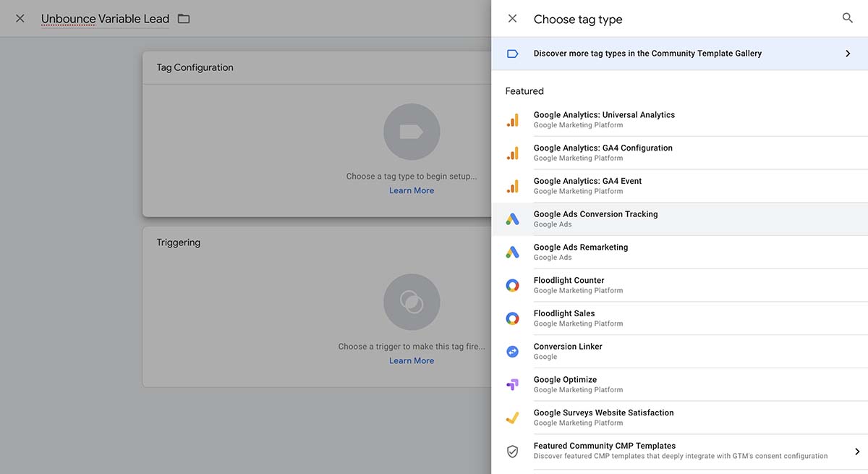The width and height of the screenshot is (868, 474).
Task: Expand Featured Community CMP Templates chevron
Action: coord(857,452)
